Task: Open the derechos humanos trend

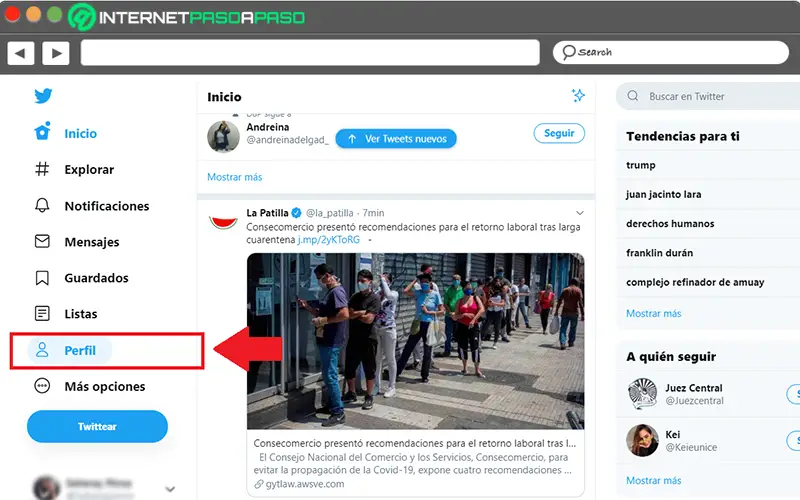Action: [670, 223]
